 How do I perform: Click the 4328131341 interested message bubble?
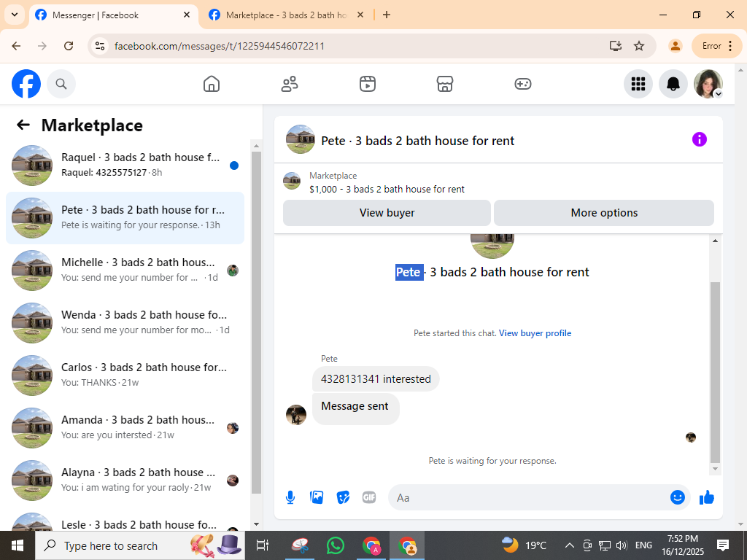[x=376, y=379]
